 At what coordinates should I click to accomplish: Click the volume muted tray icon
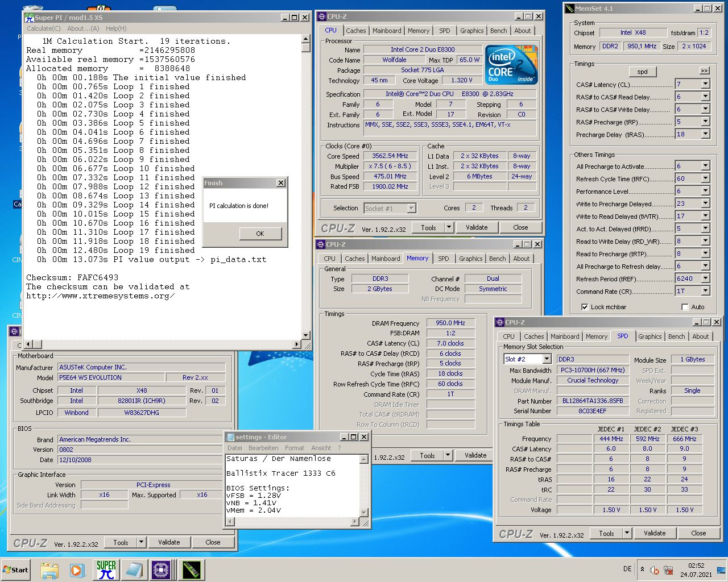655,571
